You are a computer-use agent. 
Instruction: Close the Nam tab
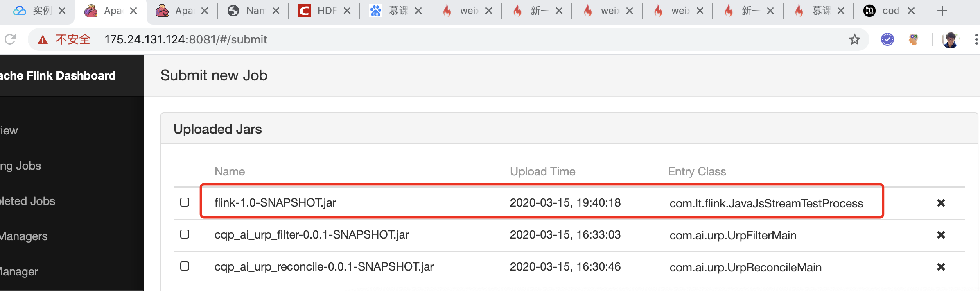point(276,11)
